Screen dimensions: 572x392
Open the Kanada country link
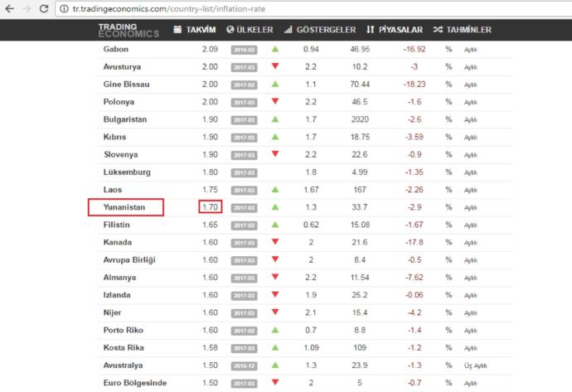(117, 242)
